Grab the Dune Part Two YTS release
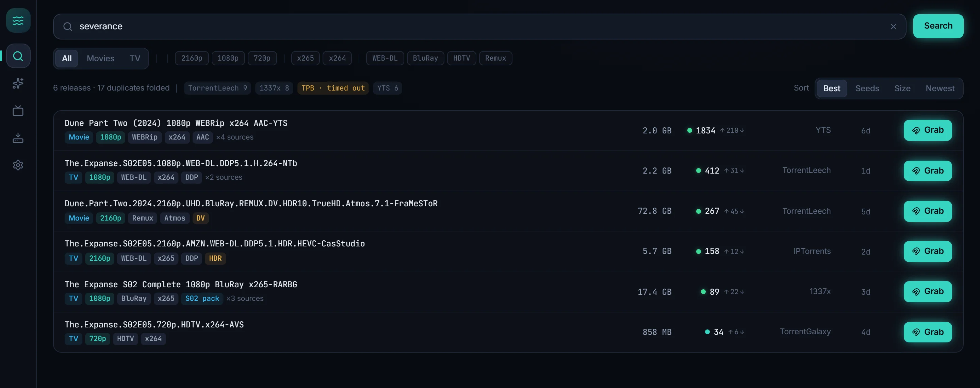The height and width of the screenshot is (388, 980). click(x=928, y=130)
